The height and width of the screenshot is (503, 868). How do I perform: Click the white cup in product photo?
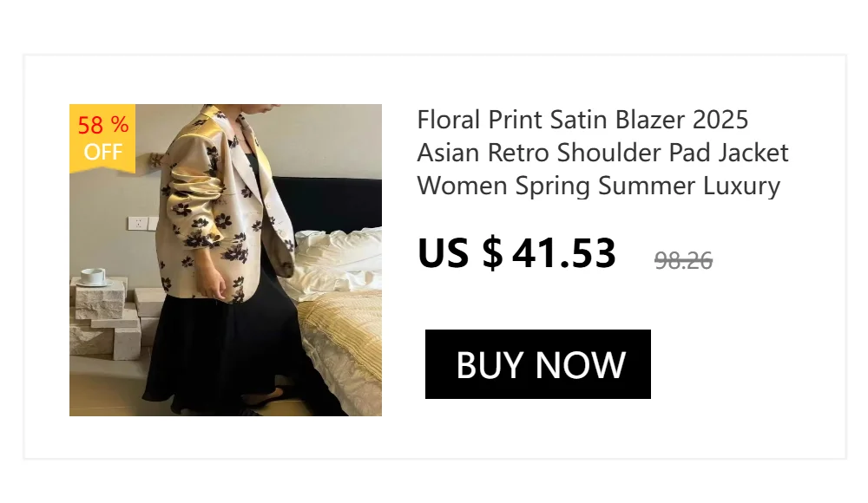click(x=93, y=276)
